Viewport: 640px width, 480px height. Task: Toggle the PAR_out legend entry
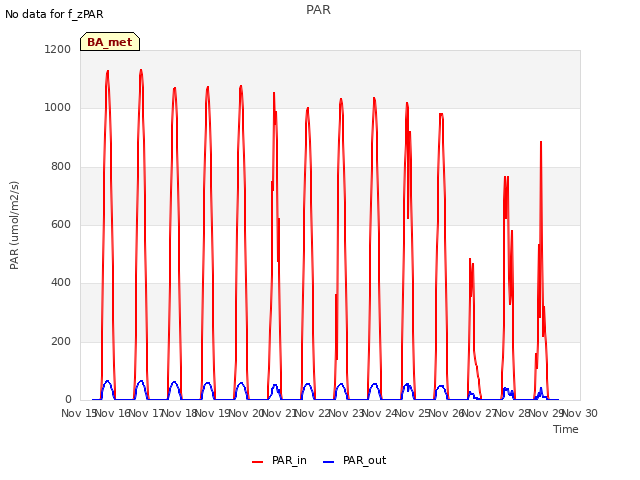point(355,460)
